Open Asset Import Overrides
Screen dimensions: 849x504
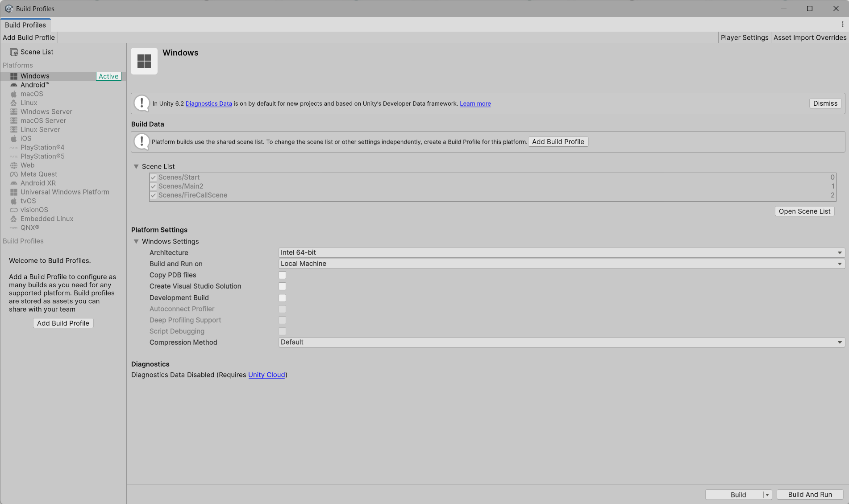coord(810,37)
